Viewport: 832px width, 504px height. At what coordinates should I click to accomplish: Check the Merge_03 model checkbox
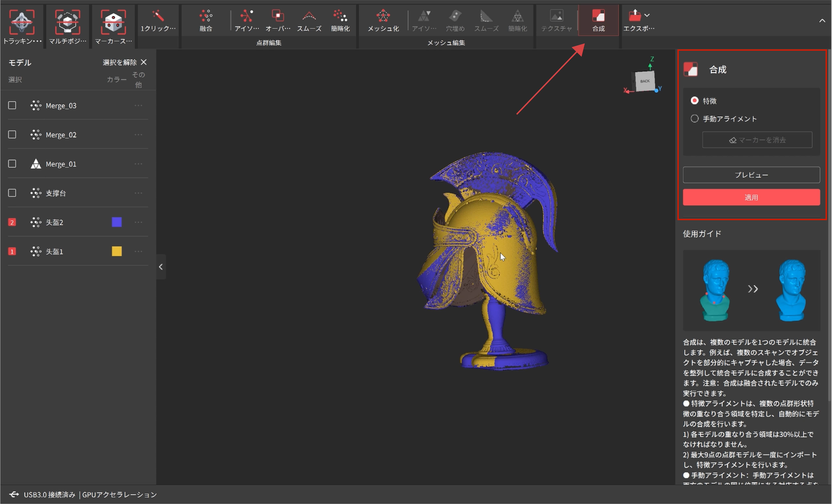click(12, 105)
